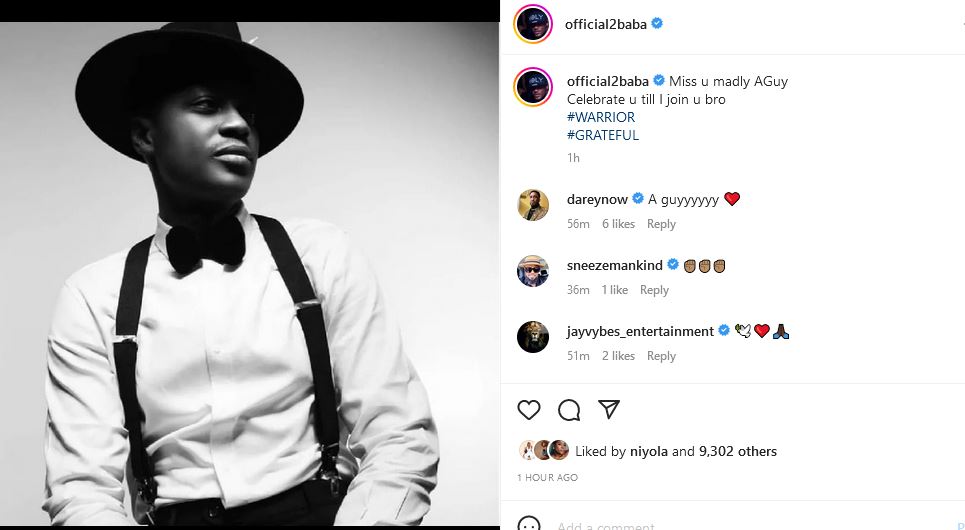Open official2baba username in the post header

click(606, 25)
